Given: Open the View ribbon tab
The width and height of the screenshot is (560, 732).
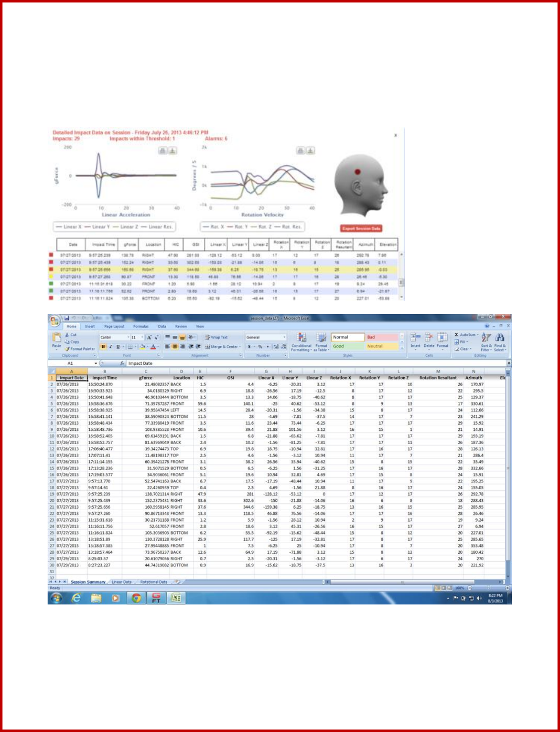Looking at the screenshot, I should (x=200, y=327).
